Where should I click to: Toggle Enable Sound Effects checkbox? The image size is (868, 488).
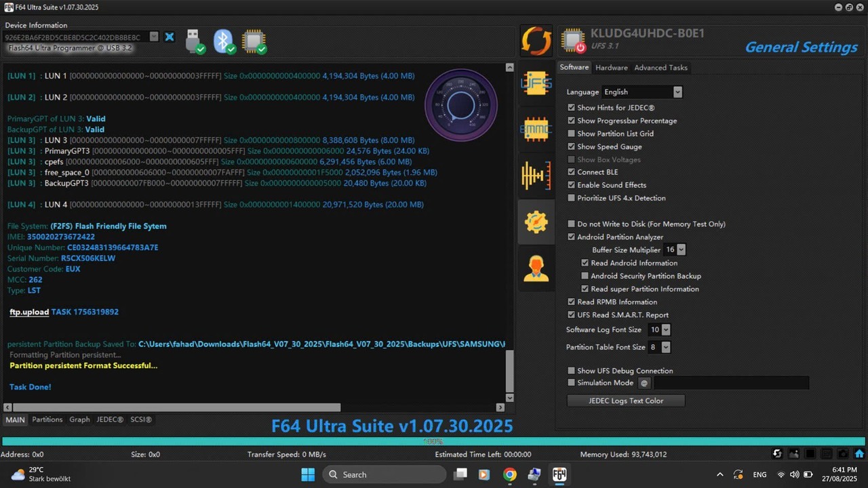point(572,185)
